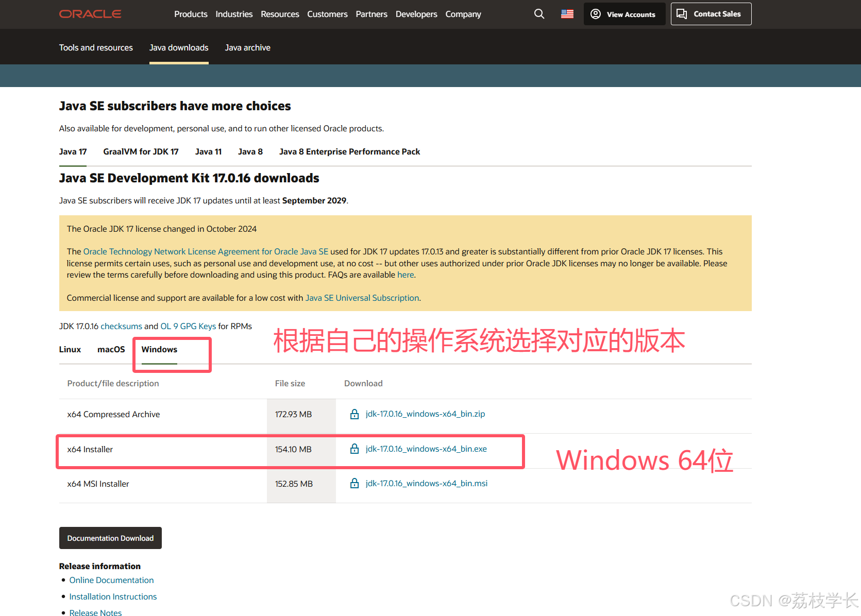Click the FAQs 'here' link
Screen dimensions: 861x616
click(406, 275)
